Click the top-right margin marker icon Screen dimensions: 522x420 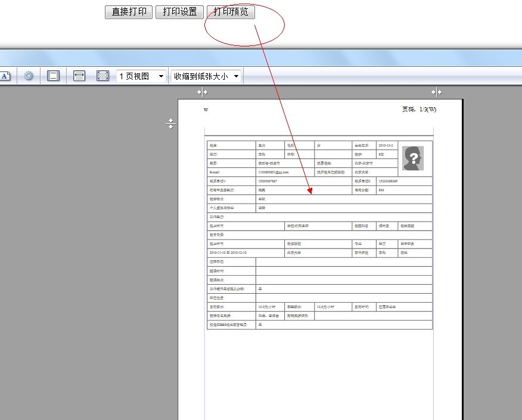(436, 92)
